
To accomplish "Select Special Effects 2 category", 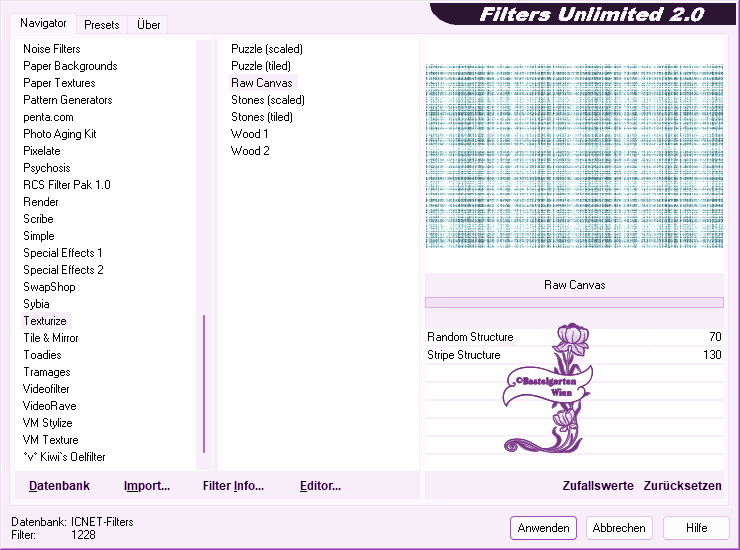I will coord(63,270).
